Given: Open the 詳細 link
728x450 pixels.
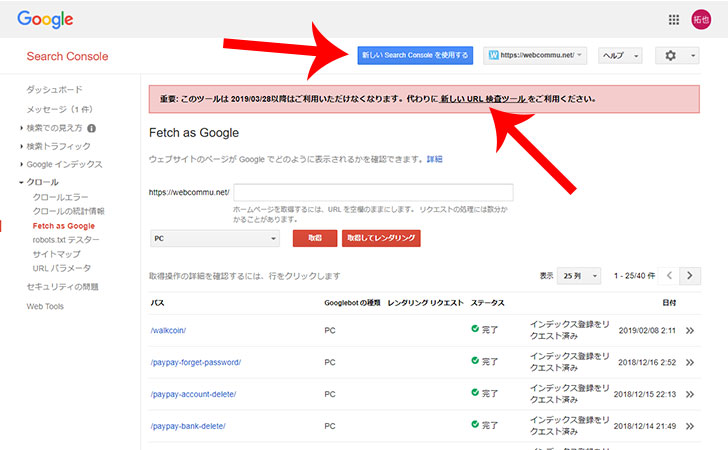Looking at the screenshot, I should coord(435,159).
